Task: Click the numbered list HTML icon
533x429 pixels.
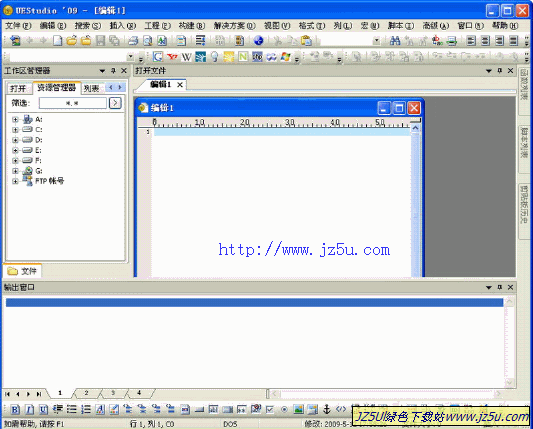Action: pos(86,409)
